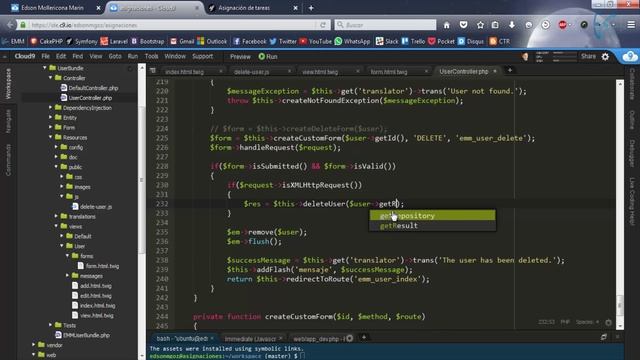Open the Navigate side panel
Image resolution: width=640 pixels, height=360 pixels.
pos(8,121)
